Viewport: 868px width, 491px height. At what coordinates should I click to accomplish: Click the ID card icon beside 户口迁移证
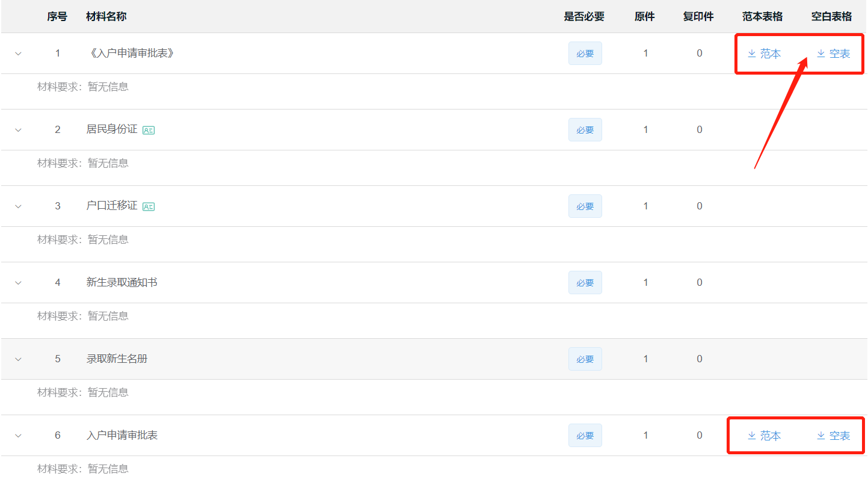click(149, 206)
